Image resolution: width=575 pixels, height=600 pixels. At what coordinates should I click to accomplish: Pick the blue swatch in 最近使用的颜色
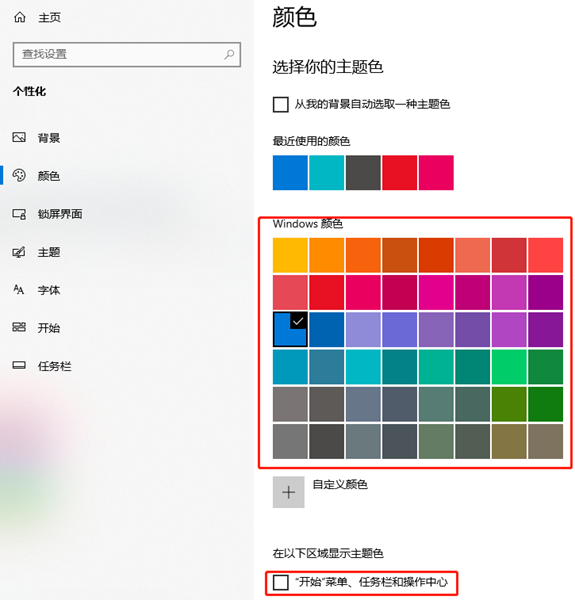coord(290,173)
